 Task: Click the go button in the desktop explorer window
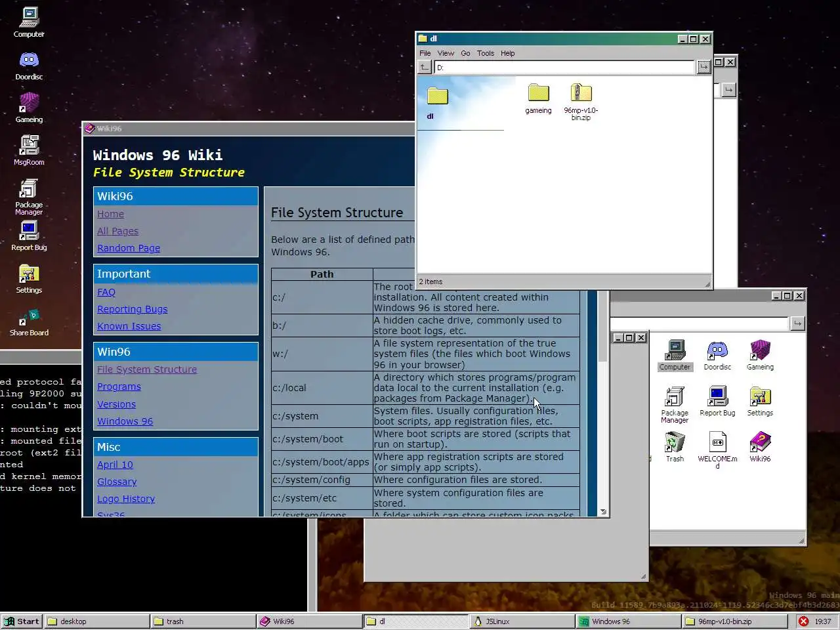tap(797, 324)
